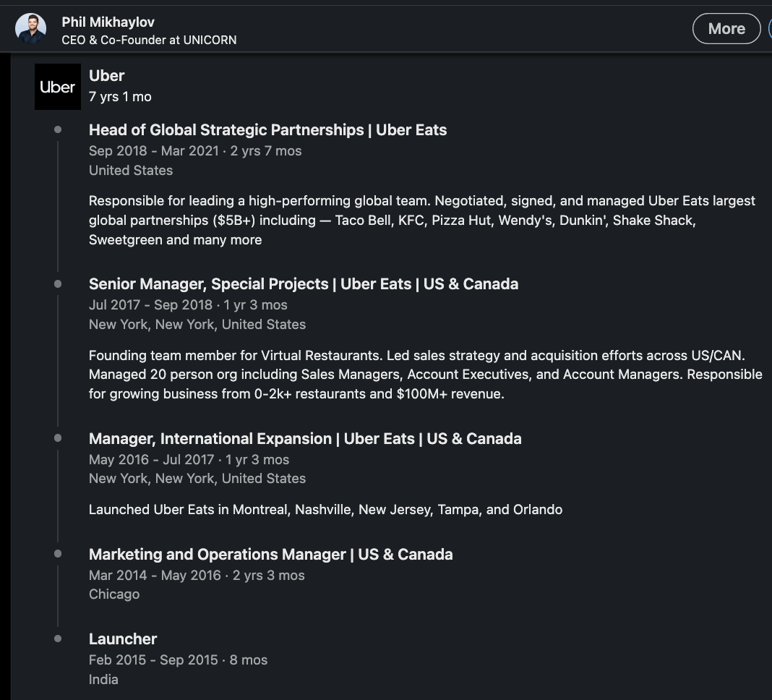Click the timeline bullet beside Marketing and Operations Manager
This screenshot has height=700, width=772.
coord(58,554)
